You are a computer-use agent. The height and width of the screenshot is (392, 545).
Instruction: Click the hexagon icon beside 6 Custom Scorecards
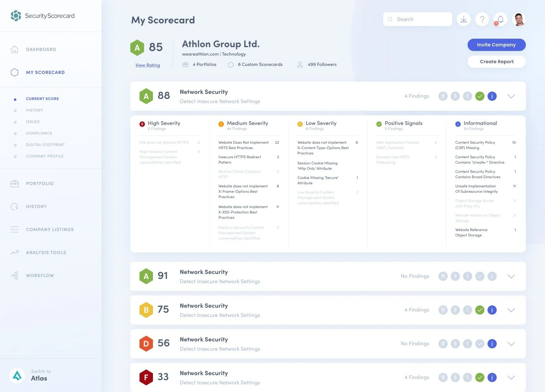[231, 65]
